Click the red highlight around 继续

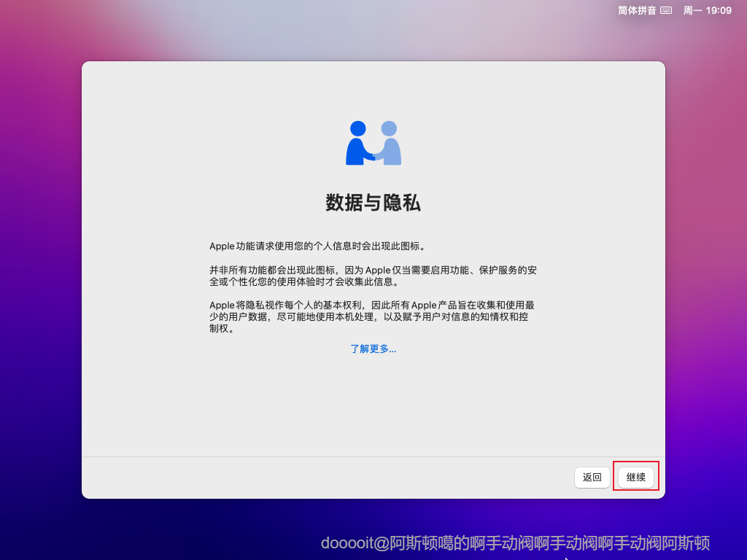(x=635, y=477)
